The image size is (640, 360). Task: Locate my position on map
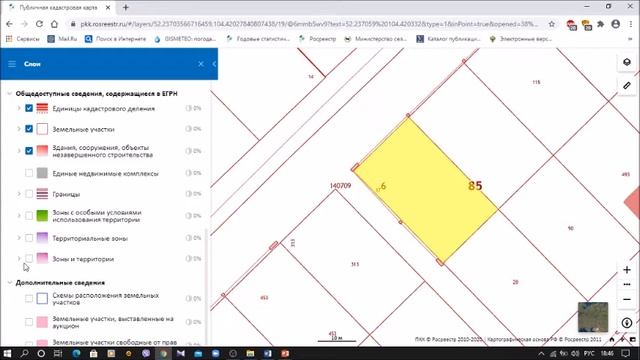pyautogui.click(x=627, y=322)
